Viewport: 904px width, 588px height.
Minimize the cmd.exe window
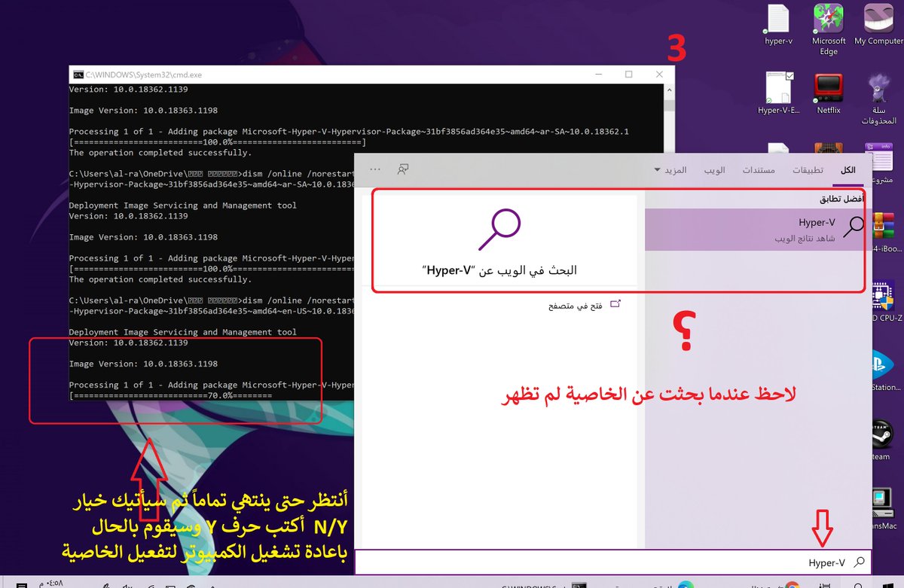coord(598,75)
